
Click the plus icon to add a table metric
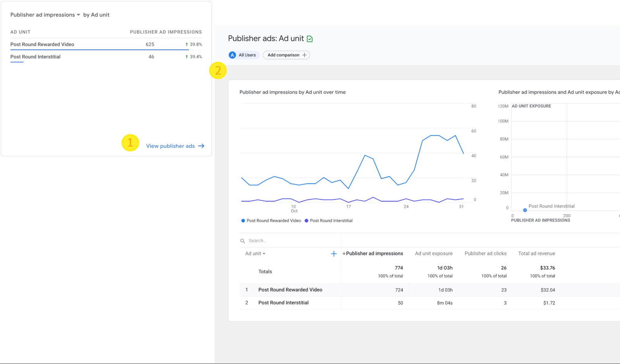[334, 254]
